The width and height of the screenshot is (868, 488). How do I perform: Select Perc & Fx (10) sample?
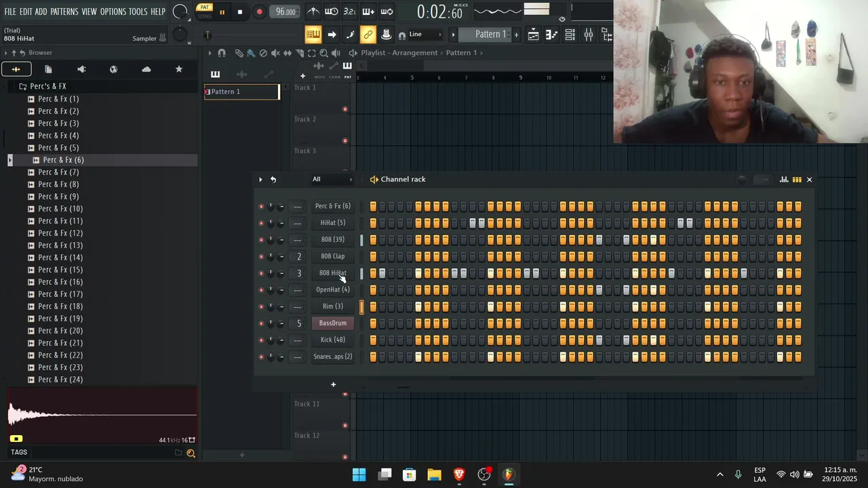60,209
